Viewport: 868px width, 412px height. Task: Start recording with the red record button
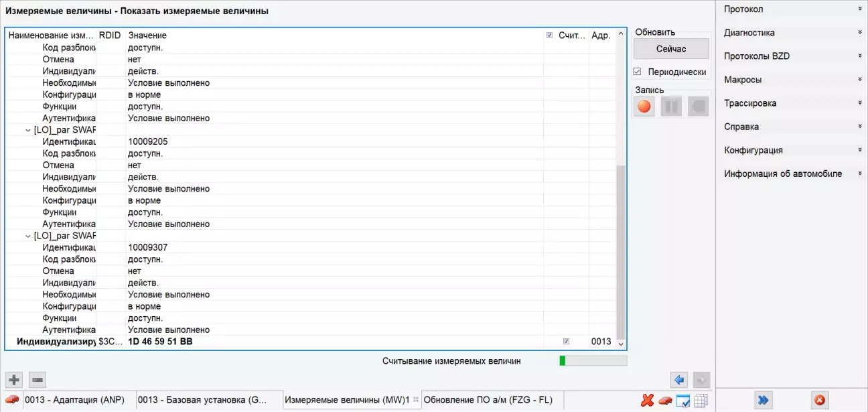(644, 107)
